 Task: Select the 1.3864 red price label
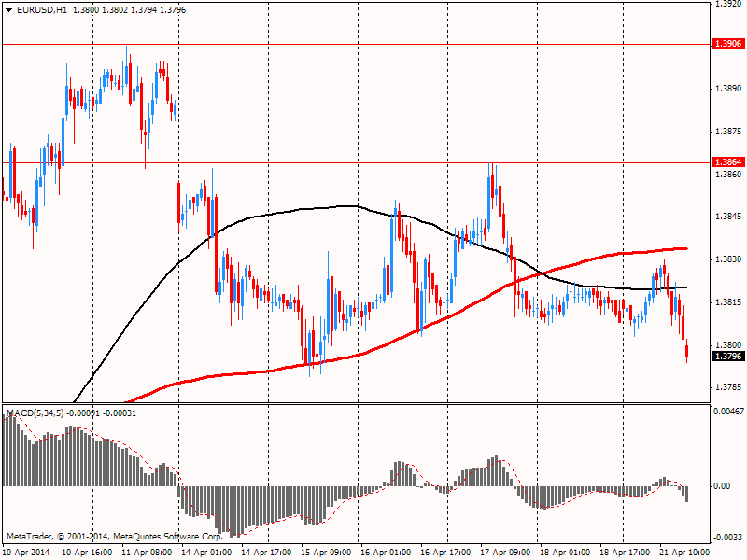click(x=728, y=162)
